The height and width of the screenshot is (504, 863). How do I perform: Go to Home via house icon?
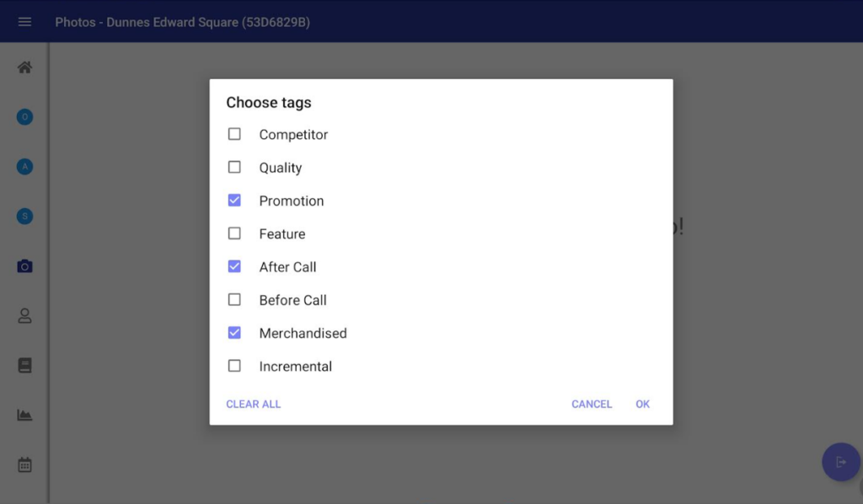pos(24,67)
